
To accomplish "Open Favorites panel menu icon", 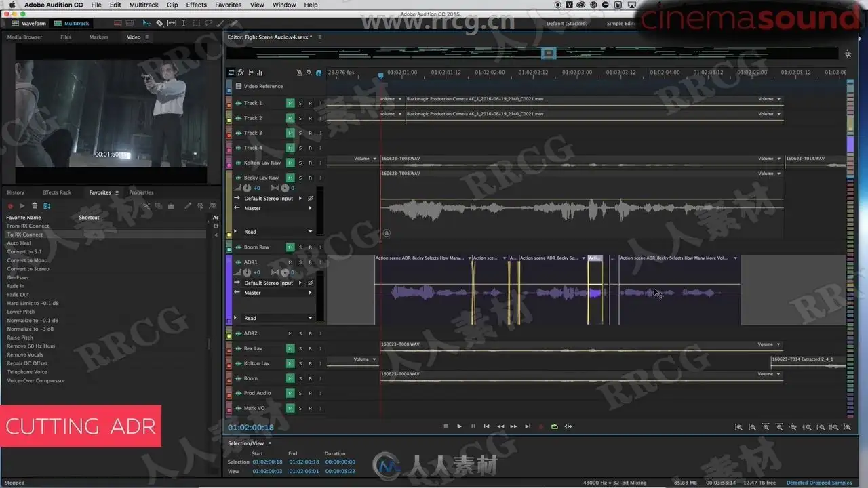I will [117, 192].
